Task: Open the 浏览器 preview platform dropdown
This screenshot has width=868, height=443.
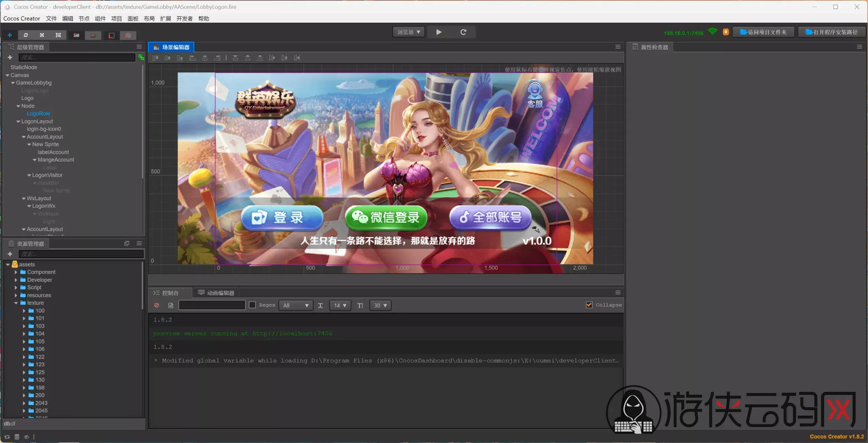Action: point(409,32)
